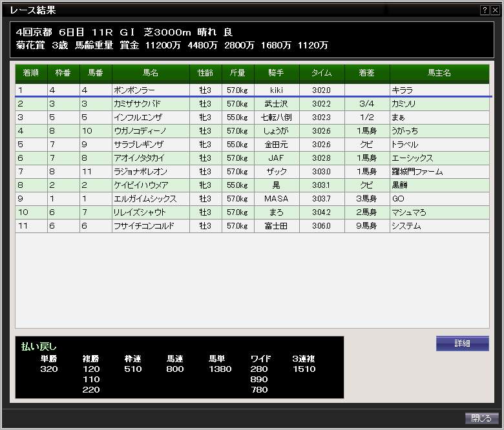Screen dimensions: 504x430
Task: Click owner name GO
Action: pos(398,199)
